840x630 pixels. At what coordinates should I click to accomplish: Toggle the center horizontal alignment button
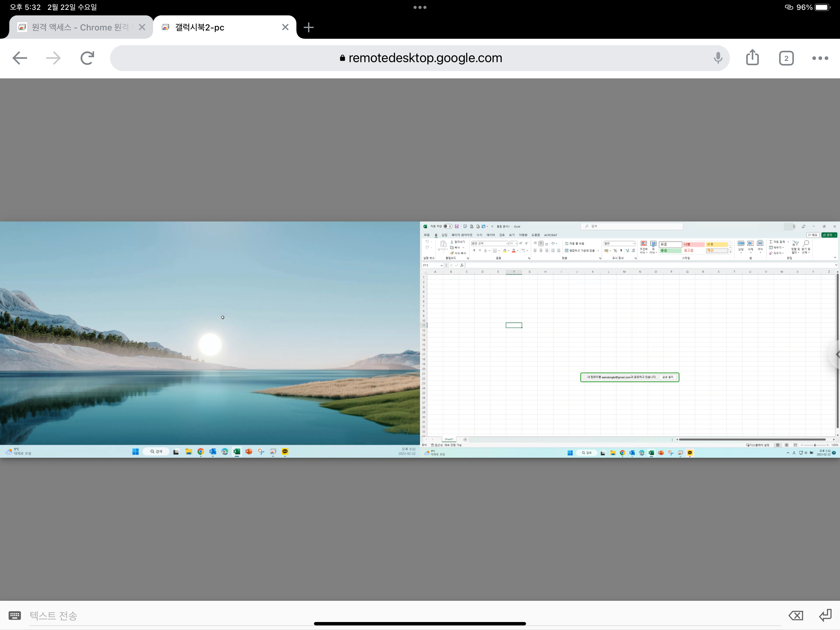(x=541, y=250)
